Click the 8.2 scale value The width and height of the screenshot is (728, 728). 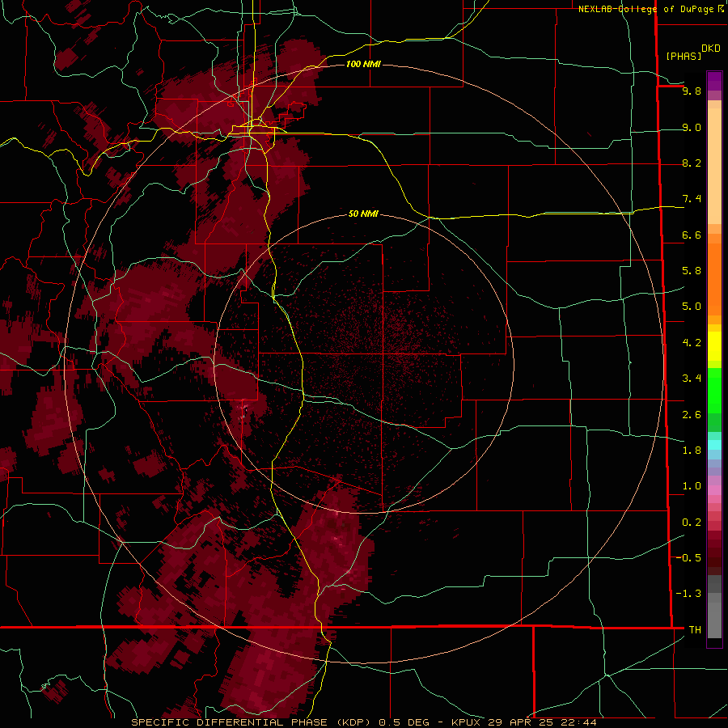click(692, 163)
